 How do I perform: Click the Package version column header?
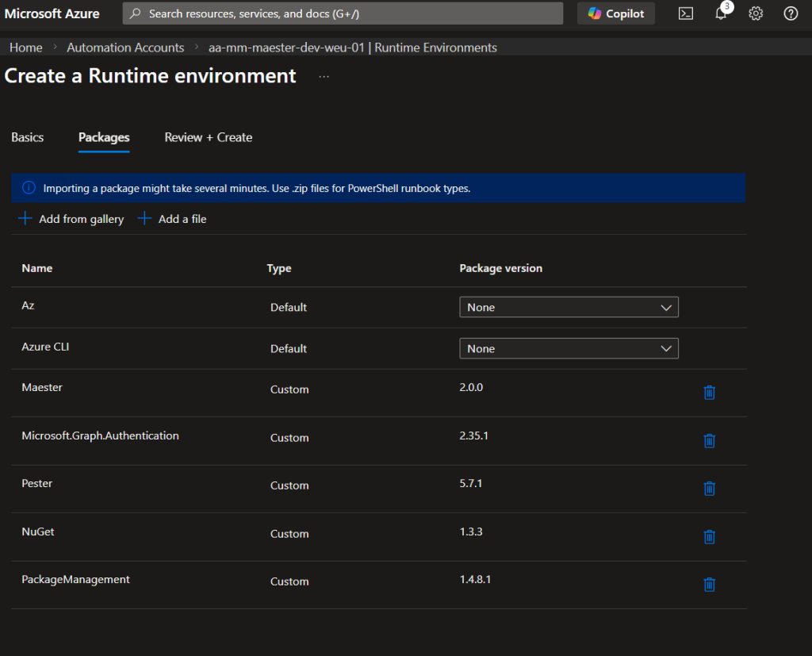[x=501, y=268]
